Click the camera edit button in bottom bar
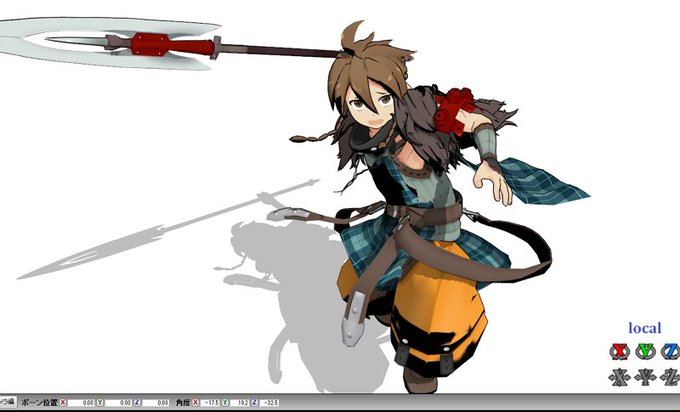Viewport: 680px width, 412px height. 8,402
